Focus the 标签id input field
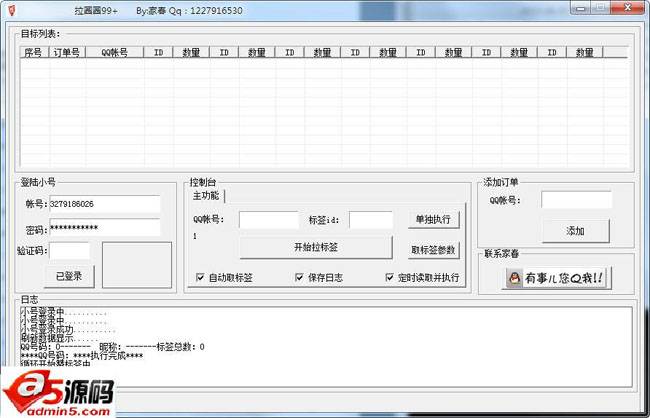Screen dimensions: 650x418 pos(371,220)
